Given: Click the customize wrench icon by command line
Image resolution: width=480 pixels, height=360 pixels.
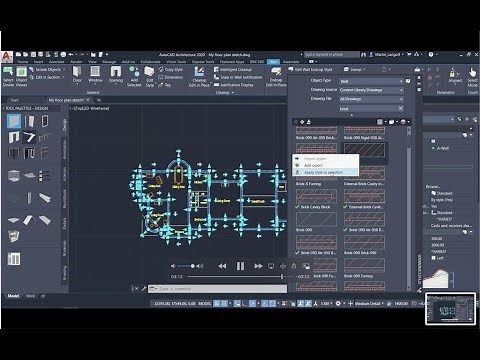Looking at the screenshot, I should [x=144, y=289].
